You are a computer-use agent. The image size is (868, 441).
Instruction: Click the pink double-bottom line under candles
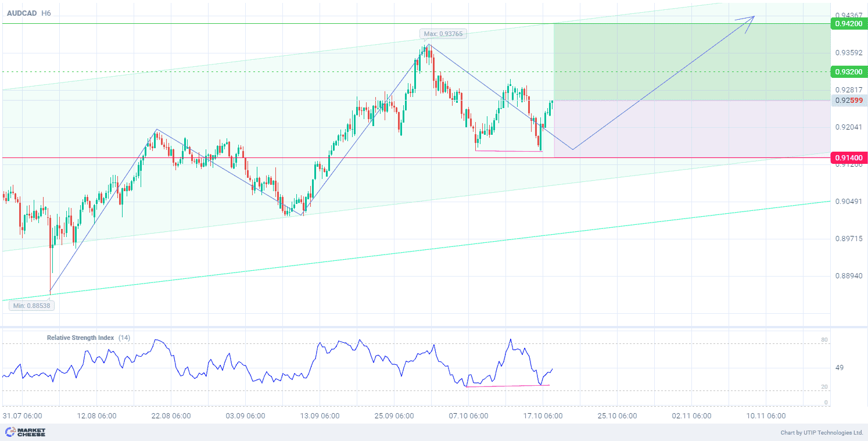click(508, 151)
